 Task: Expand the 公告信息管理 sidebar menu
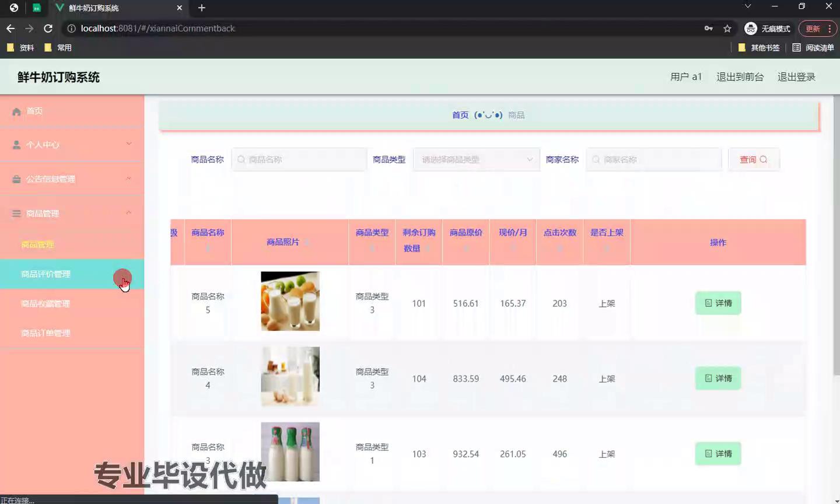click(x=72, y=179)
